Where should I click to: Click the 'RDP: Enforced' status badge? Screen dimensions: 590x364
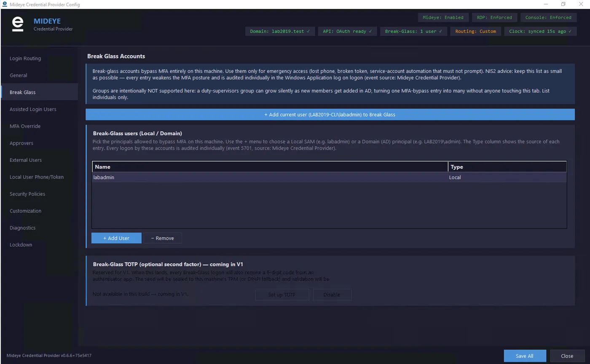tap(494, 18)
